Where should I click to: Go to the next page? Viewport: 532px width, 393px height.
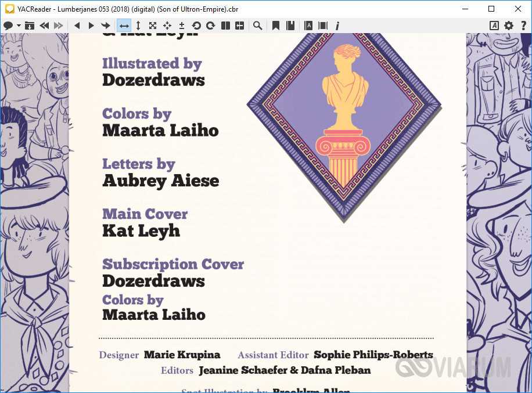tap(91, 26)
